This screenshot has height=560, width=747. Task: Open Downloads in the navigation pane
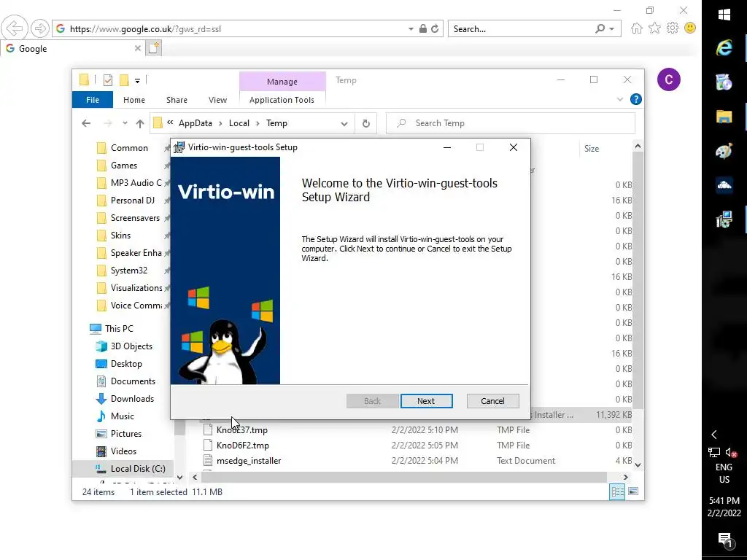[x=133, y=399]
